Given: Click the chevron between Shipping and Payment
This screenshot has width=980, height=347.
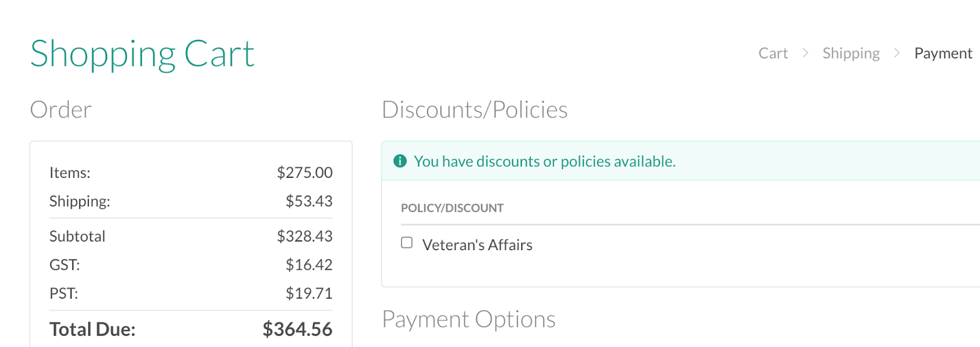Looking at the screenshot, I should pos(897,53).
